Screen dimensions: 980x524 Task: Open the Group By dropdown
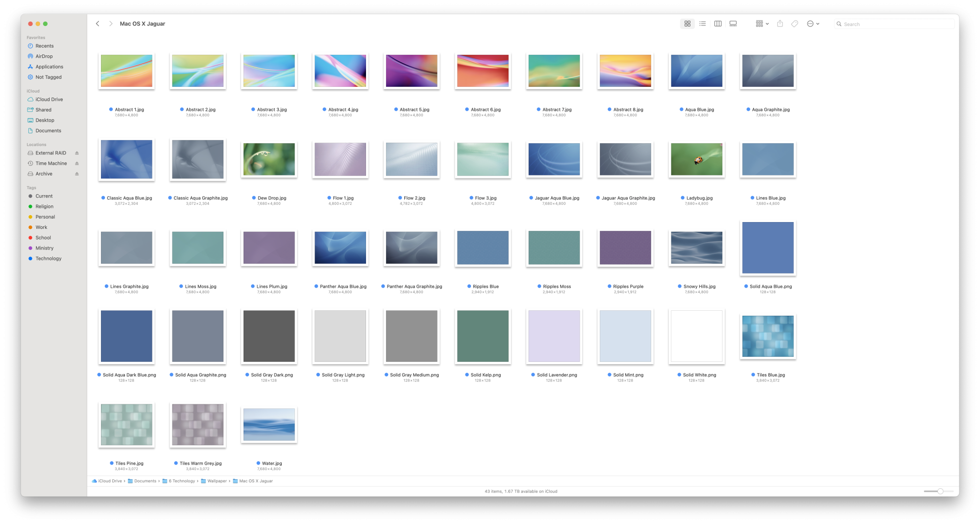pyautogui.click(x=762, y=24)
